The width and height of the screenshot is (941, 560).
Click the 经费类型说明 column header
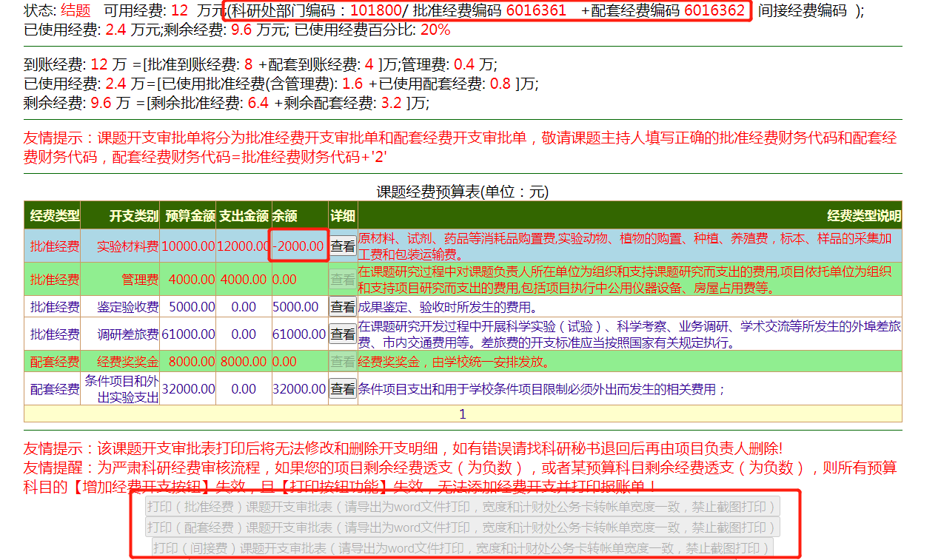click(863, 216)
